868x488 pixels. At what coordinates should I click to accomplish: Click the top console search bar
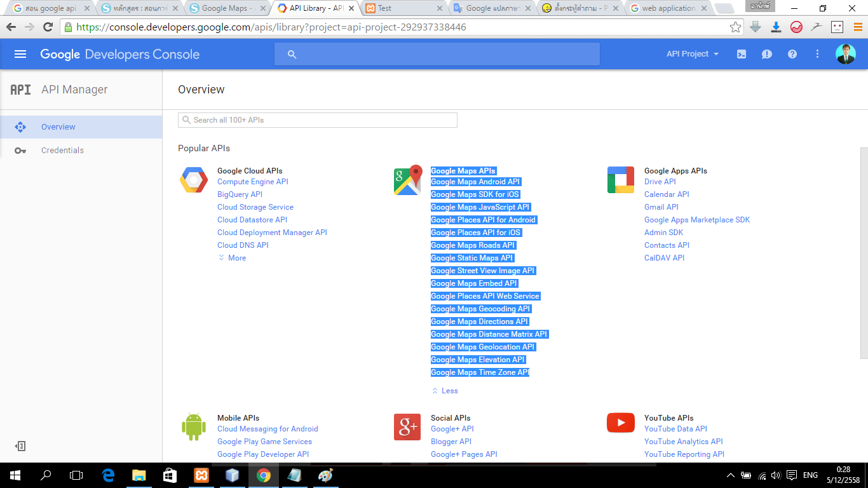click(x=437, y=54)
